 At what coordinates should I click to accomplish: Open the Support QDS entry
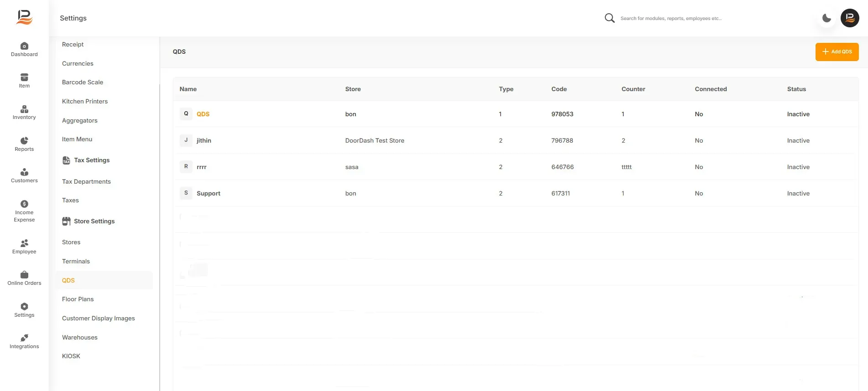coord(208,194)
